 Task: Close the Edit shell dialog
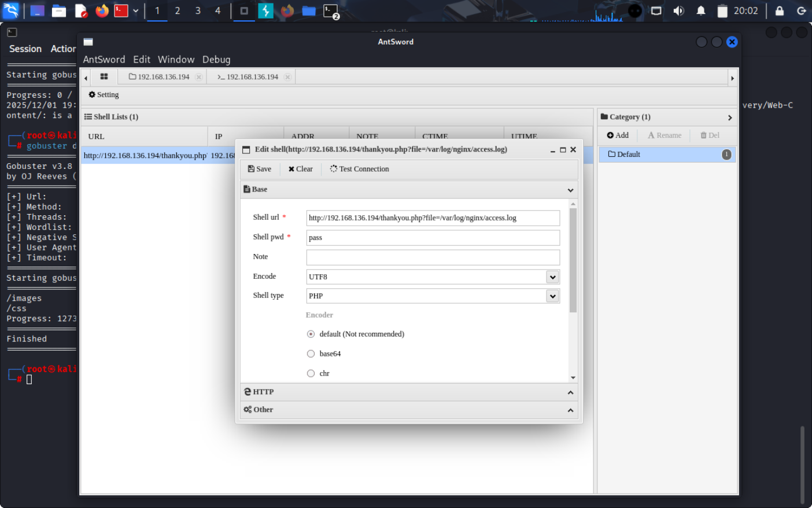click(573, 150)
